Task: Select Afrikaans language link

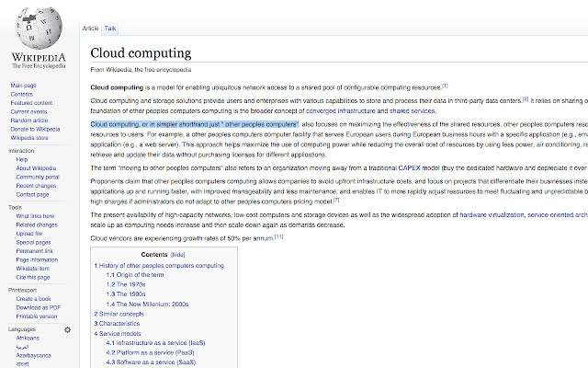Action: [28, 338]
